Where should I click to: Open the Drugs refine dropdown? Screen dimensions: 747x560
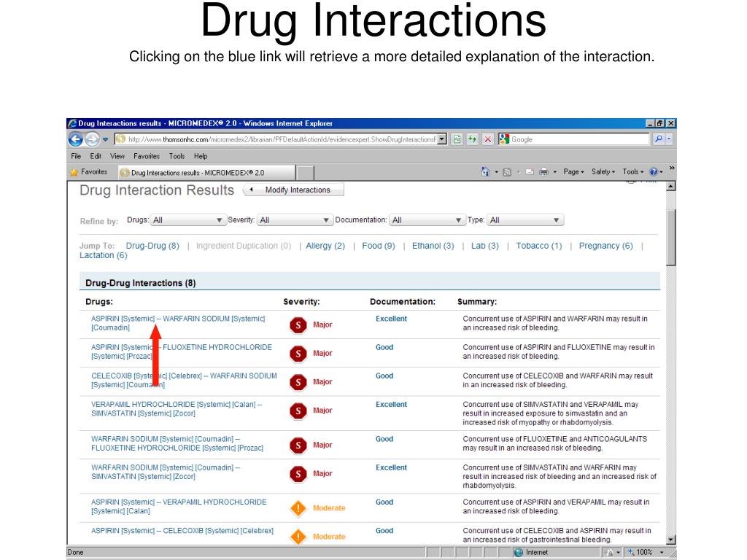click(x=187, y=220)
